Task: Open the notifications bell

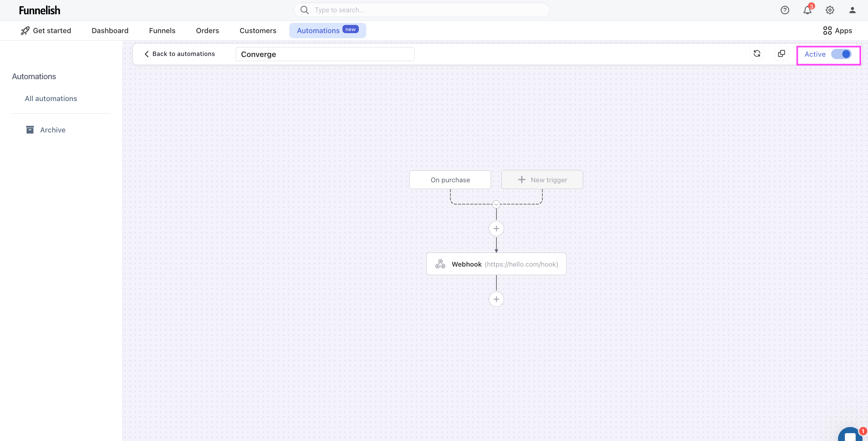Action: tap(807, 10)
